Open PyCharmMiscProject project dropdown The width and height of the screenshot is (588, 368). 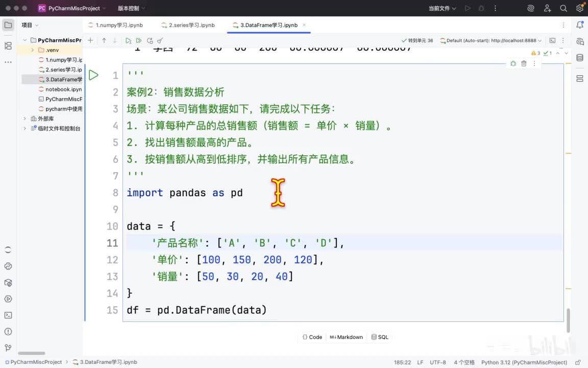72,8
